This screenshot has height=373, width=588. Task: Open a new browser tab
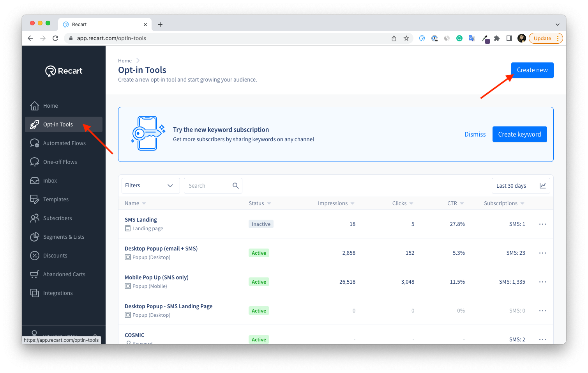[x=160, y=25]
